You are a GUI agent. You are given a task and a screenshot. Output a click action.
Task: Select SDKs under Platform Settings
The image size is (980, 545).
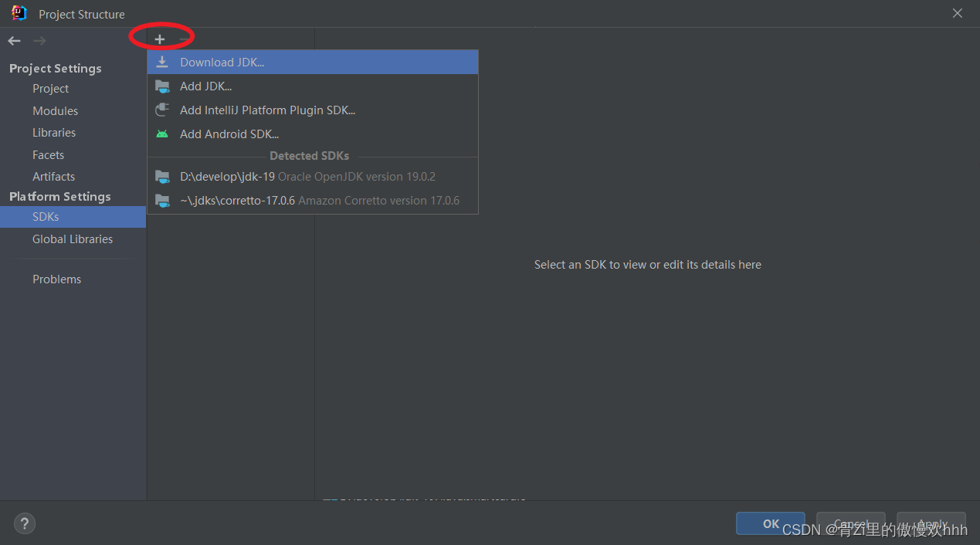73,217
